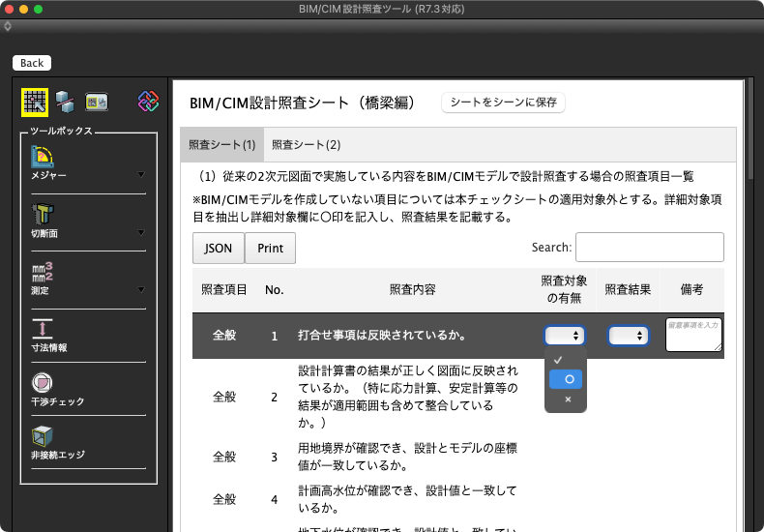Open the 照査結果 dropdown in row 1

pos(628,336)
